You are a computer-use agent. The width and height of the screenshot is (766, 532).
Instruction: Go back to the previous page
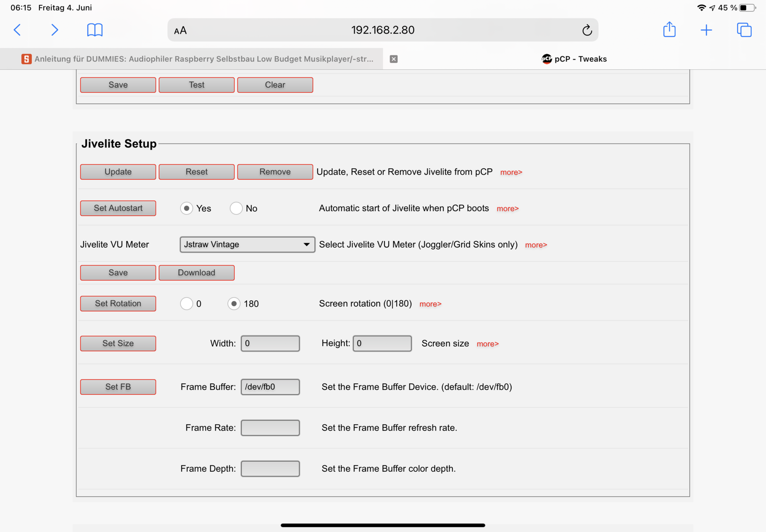pyautogui.click(x=17, y=30)
